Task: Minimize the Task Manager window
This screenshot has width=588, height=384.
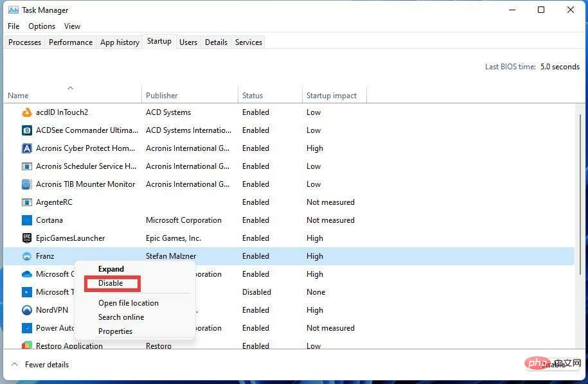Action: pyautogui.click(x=512, y=10)
